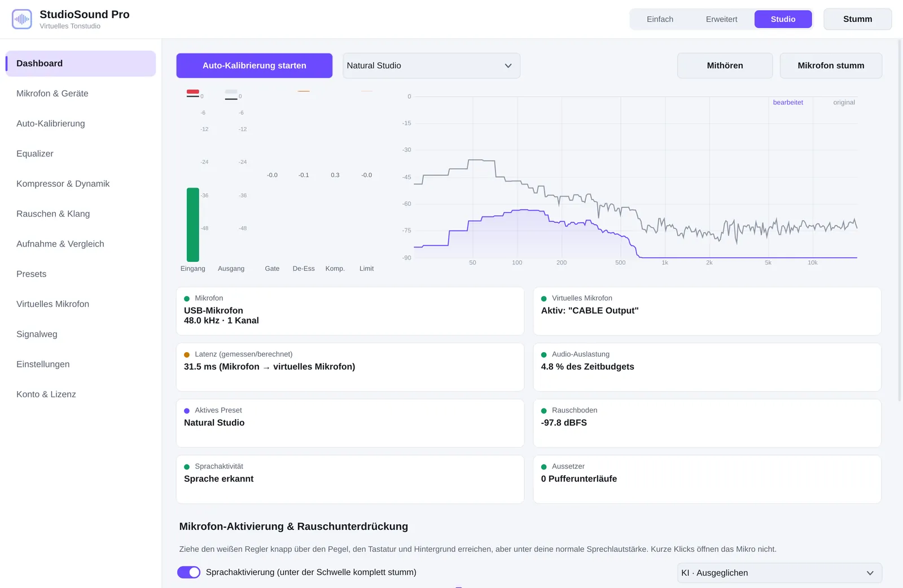Start Auto-Kalibrierung
Screen dimensions: 903x588
click(x=255, y=65)
